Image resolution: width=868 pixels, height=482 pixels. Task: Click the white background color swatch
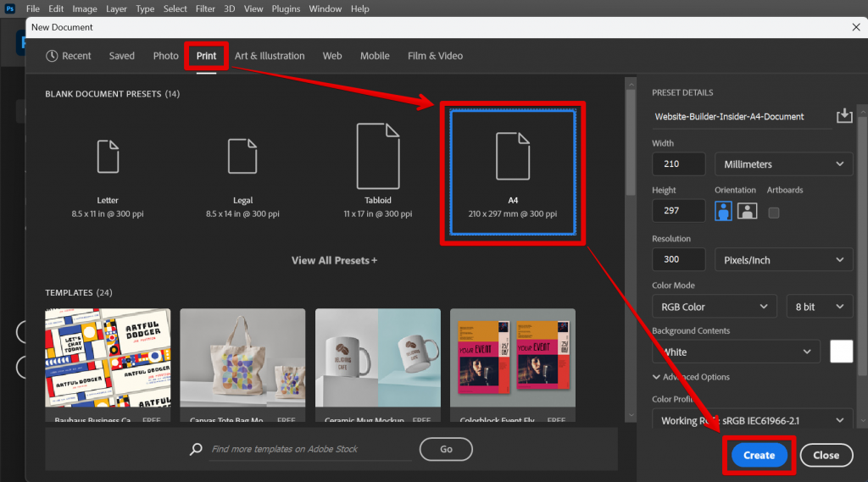click(841, 352)
